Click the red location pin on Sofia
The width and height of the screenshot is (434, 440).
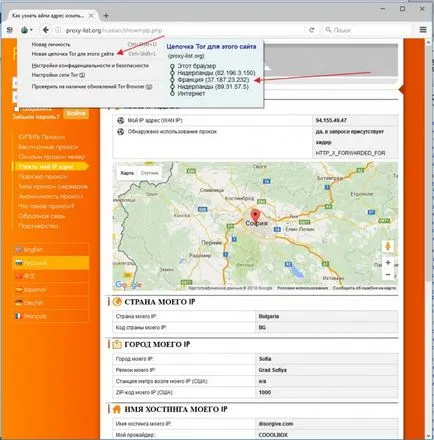click(255, 216)
